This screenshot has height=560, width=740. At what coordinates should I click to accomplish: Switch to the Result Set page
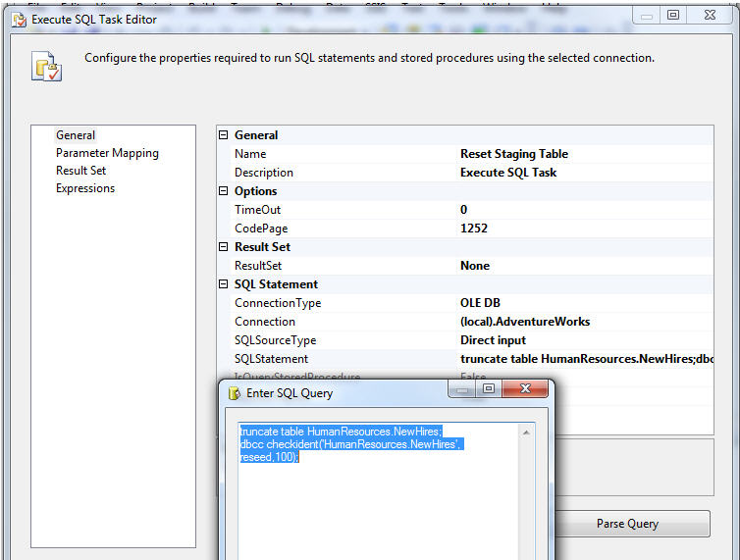(80, 171)
